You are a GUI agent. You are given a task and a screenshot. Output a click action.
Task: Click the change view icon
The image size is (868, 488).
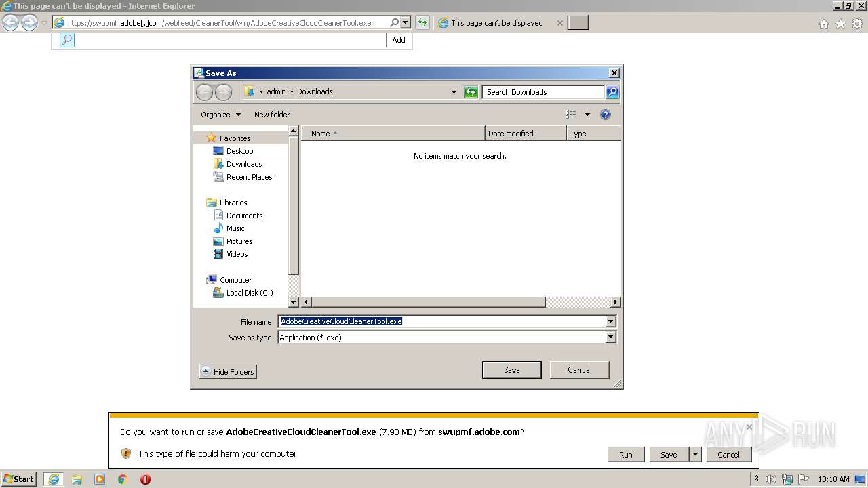pos(571,115)
